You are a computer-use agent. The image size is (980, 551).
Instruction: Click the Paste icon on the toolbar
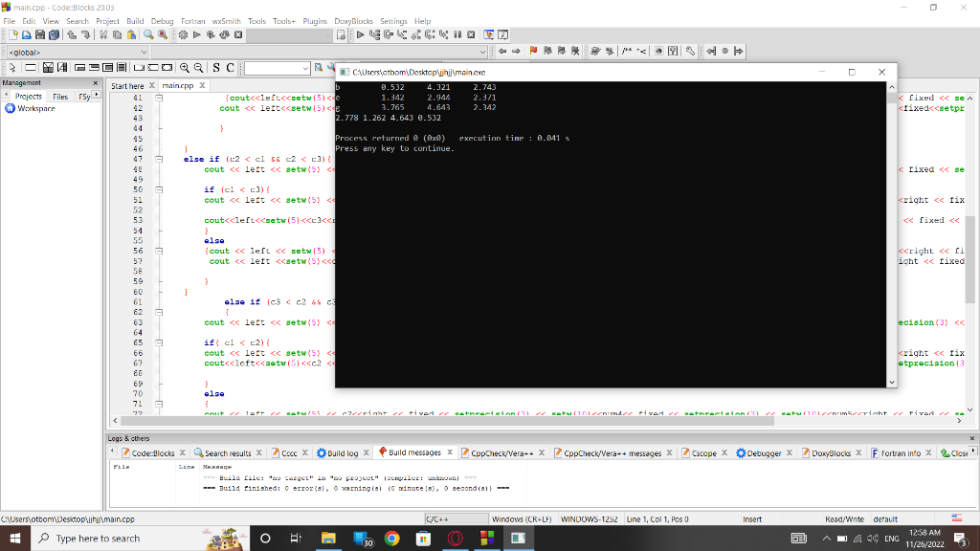129,34
